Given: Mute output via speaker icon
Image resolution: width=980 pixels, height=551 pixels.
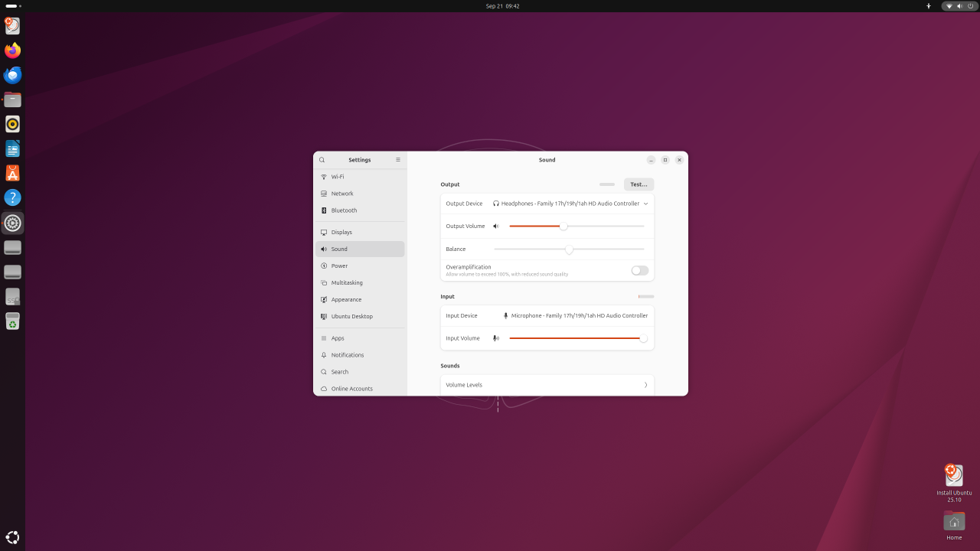Looking at the screenshot, I should 496,227.
